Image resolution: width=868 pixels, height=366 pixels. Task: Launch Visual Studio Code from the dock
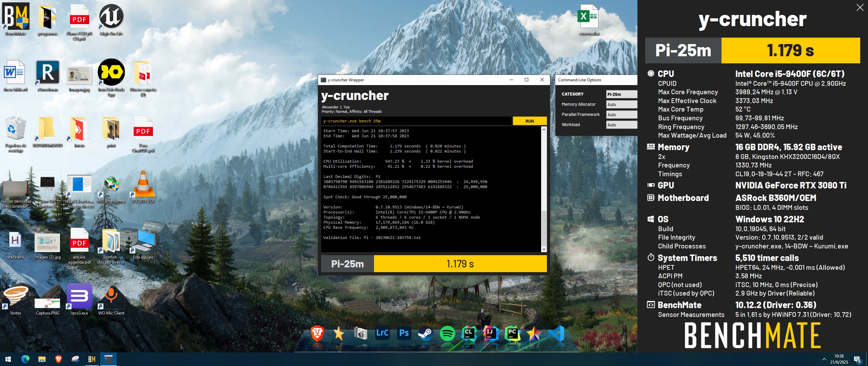[x=556, y=333]
